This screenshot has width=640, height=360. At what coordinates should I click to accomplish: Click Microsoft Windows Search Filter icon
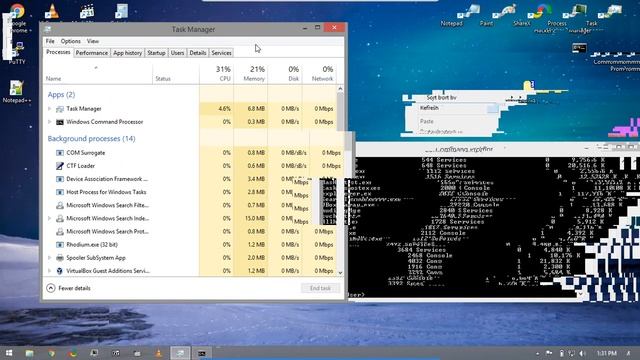pyautogui.click(x=60, y=205)
